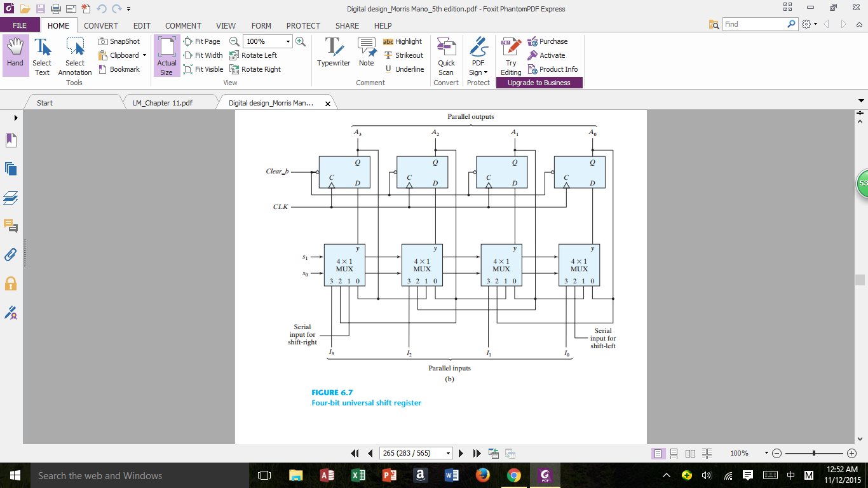The width and height of the screenshot is (868, 488).
Task: Click the Open folder icon in quick access
Action: click(x=25, y=9)
